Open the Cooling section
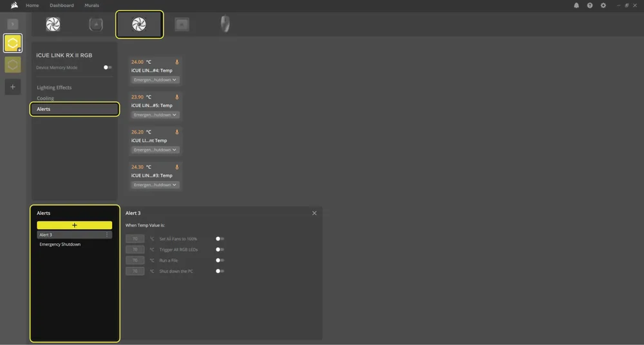The width and height of the screenshot is (644, 345). tap(45, 98)
